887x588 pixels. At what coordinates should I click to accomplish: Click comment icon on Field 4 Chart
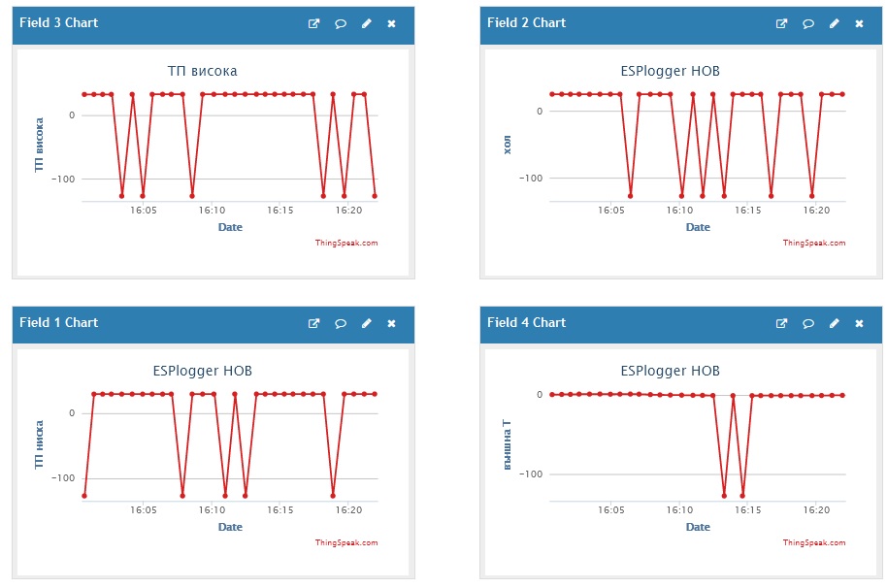coord(808,324)
